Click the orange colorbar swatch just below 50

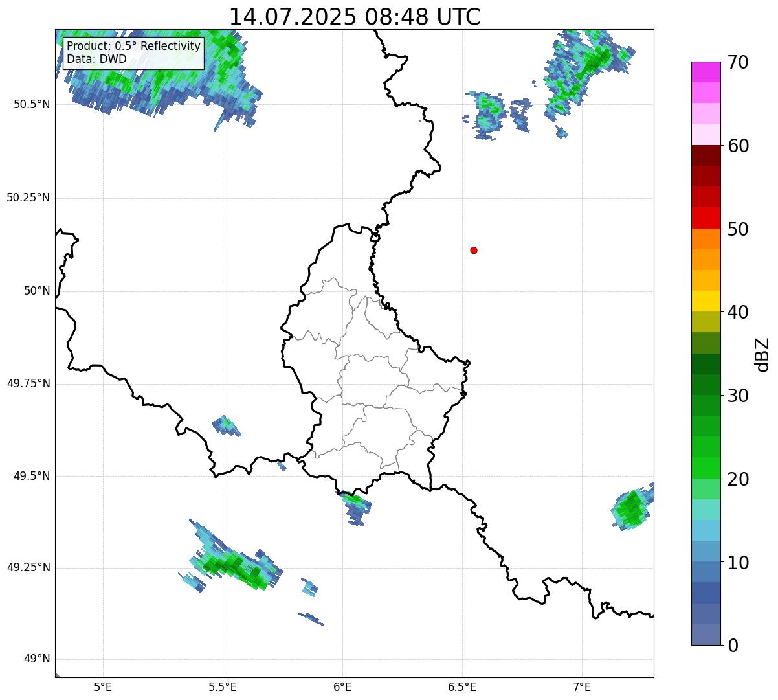click(x=706, y=239)
